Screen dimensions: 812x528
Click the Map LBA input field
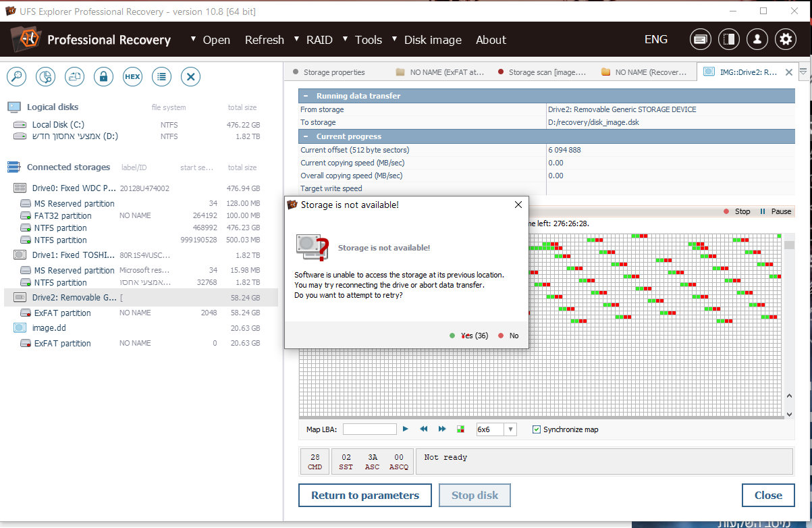(x=369, y=429)
